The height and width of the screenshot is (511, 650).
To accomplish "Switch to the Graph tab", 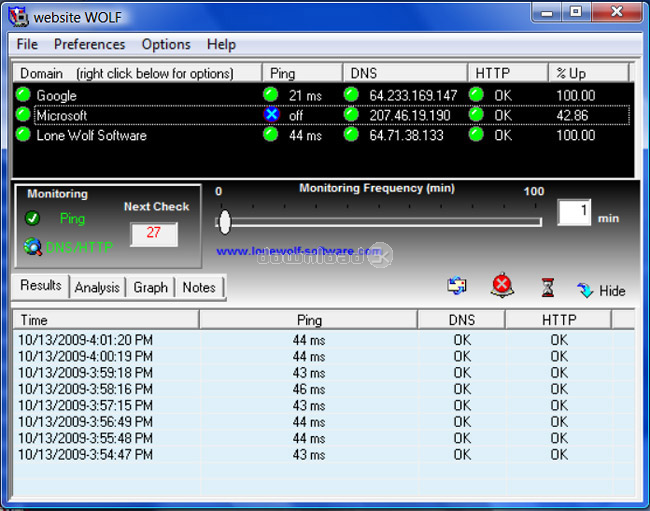I will [150, 287].
